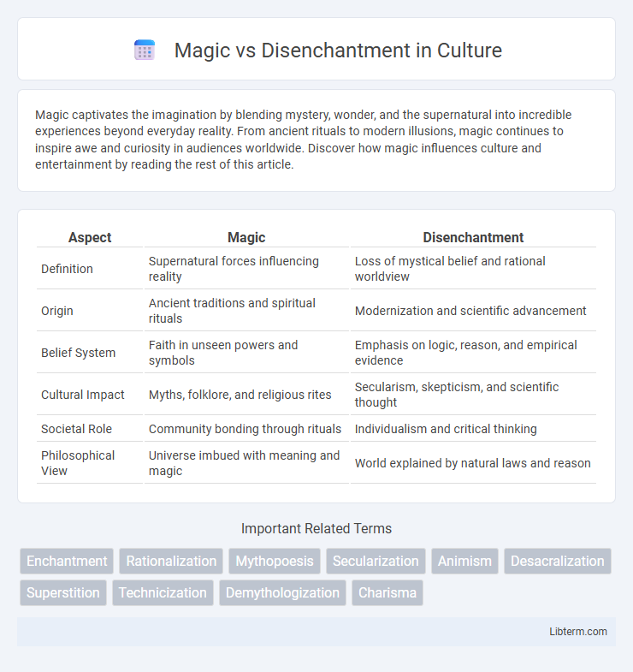Click the Aspect column header
This screenshot has width=633, height=672.
pos(90,237)
